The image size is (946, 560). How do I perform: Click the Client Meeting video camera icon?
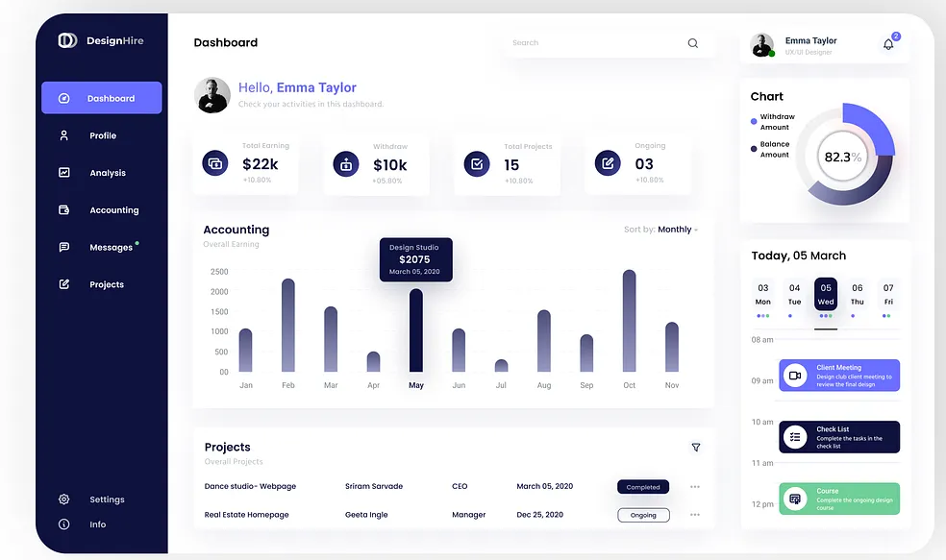pyautogui.click(x=795, y=376)
